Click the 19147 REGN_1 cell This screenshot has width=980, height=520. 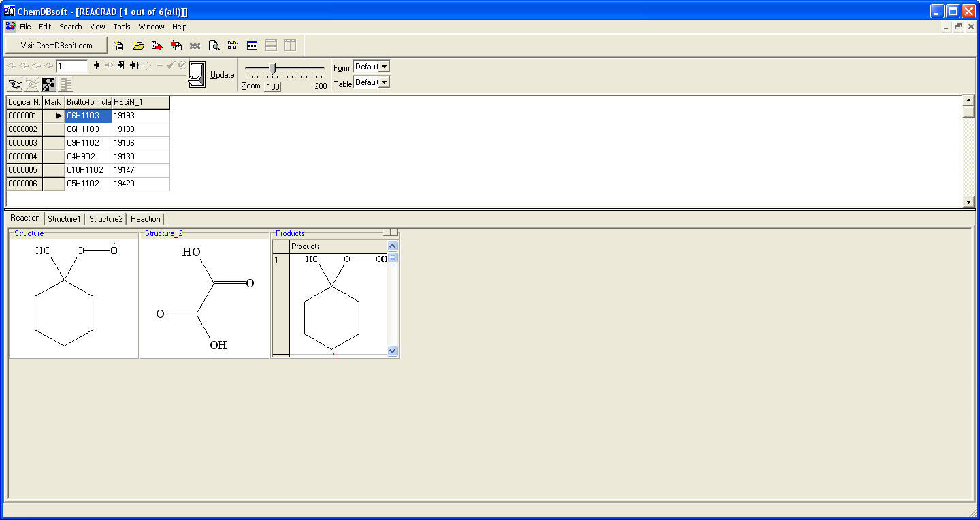click(x=141, y=170)
